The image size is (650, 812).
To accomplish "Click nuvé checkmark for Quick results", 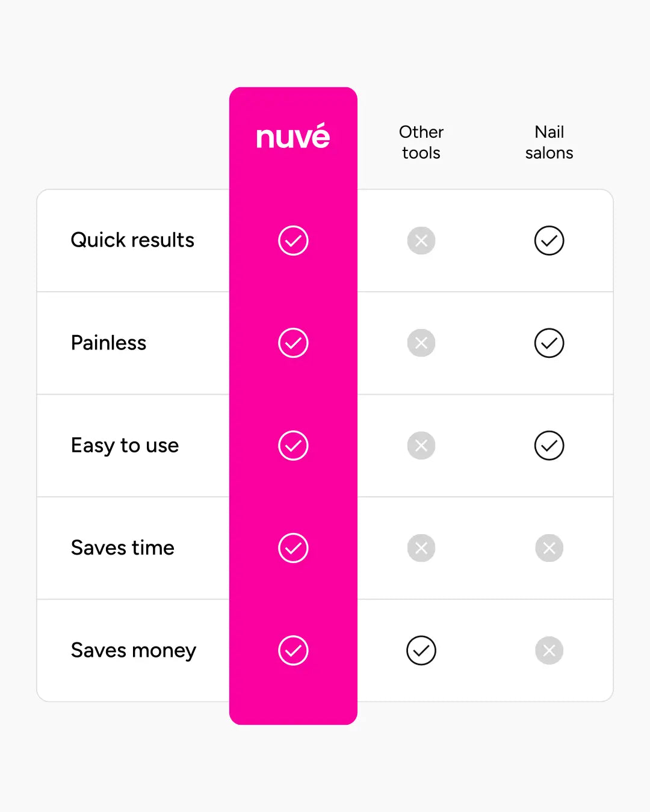I will (293, 241).
